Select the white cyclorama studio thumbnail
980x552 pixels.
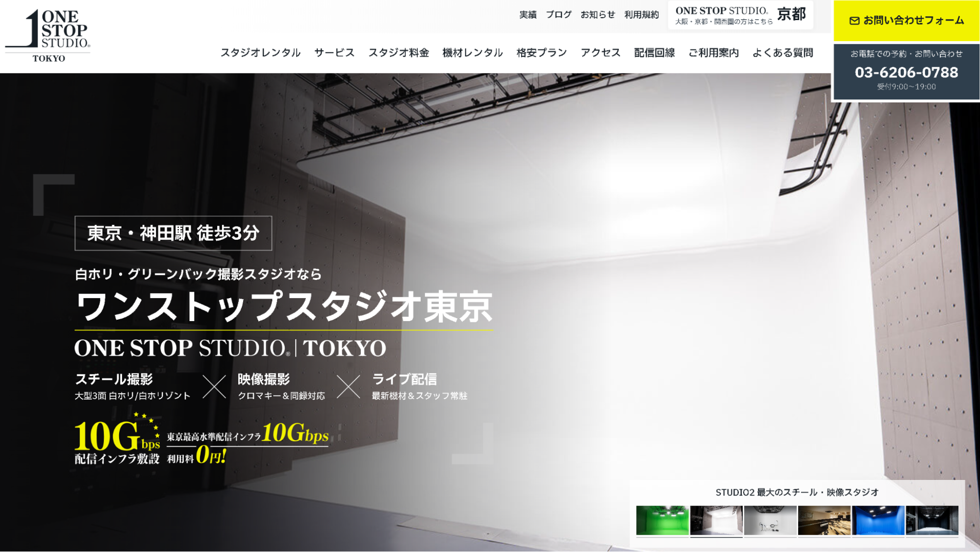pos(716,520)
